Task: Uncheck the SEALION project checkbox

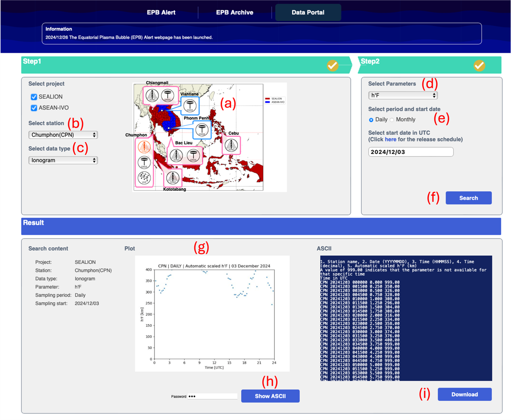Action: pyautogui.click(x=34, y=97)
